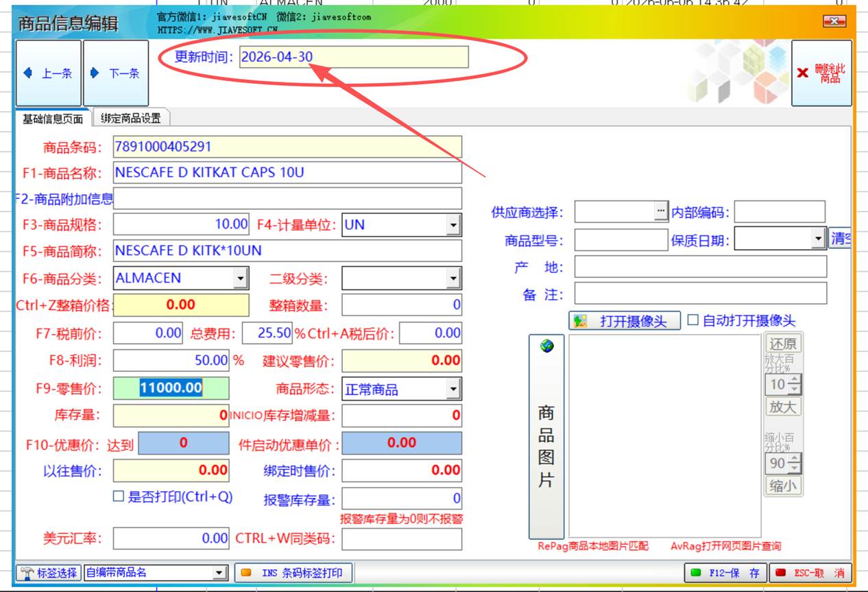This screenshot has height=592, width=868.
Task: Click the 商品型号 field
Action: coord(620,239)
